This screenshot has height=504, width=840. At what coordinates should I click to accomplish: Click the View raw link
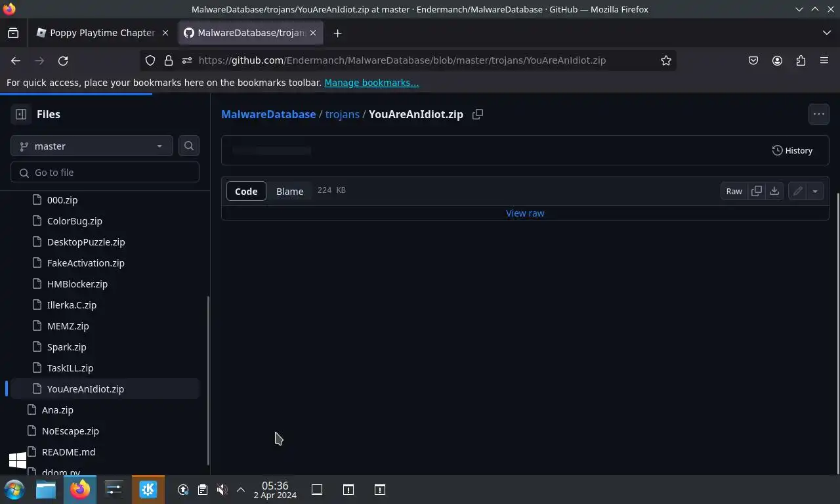tap(525, 213)
